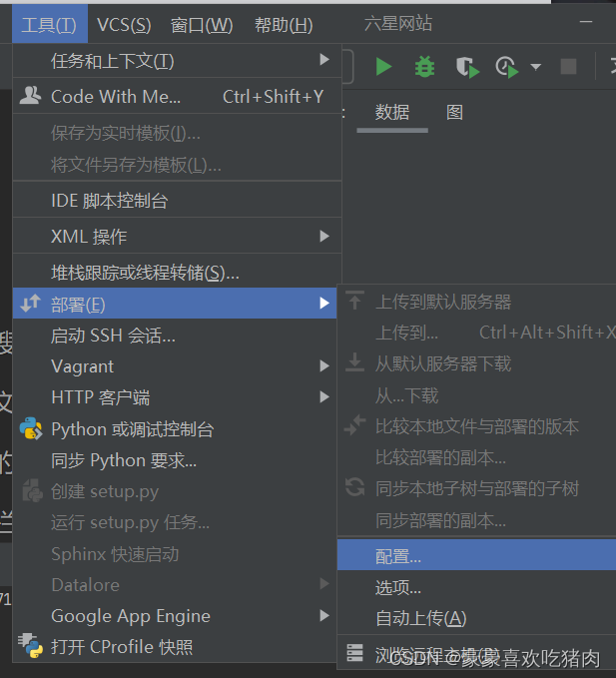Choose 从默认服务器下载

[477, 363]
